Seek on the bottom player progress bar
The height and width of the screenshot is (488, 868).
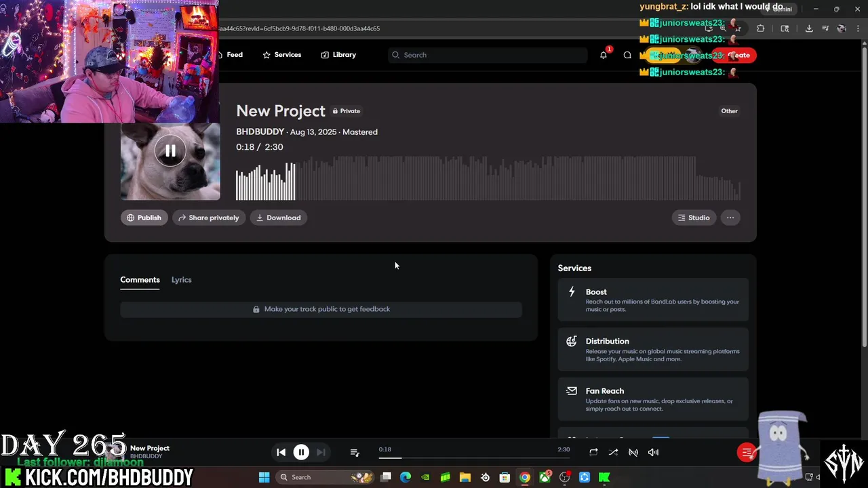[x=474, y=457]
